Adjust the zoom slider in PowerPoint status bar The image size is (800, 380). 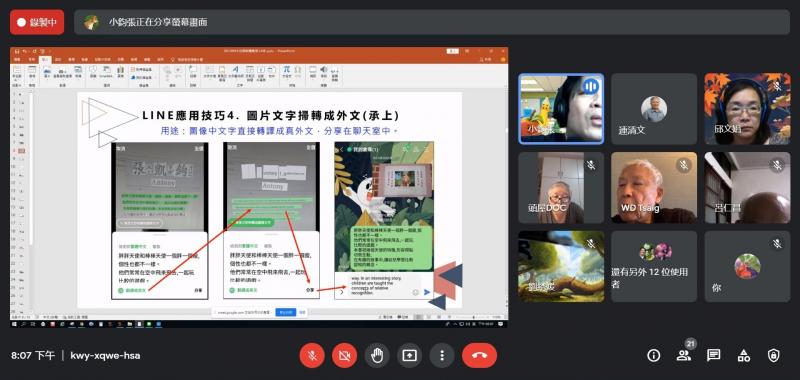474,317
